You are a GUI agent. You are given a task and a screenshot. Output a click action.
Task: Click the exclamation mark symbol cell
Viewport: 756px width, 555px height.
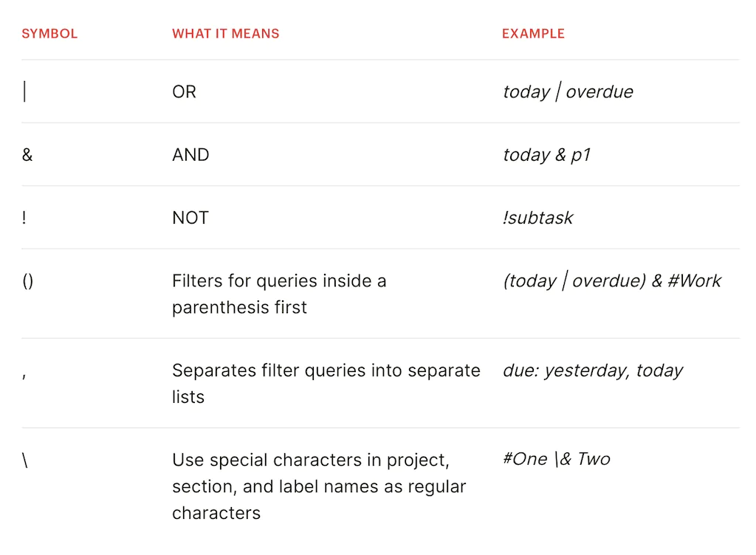(x=24, y=218)
